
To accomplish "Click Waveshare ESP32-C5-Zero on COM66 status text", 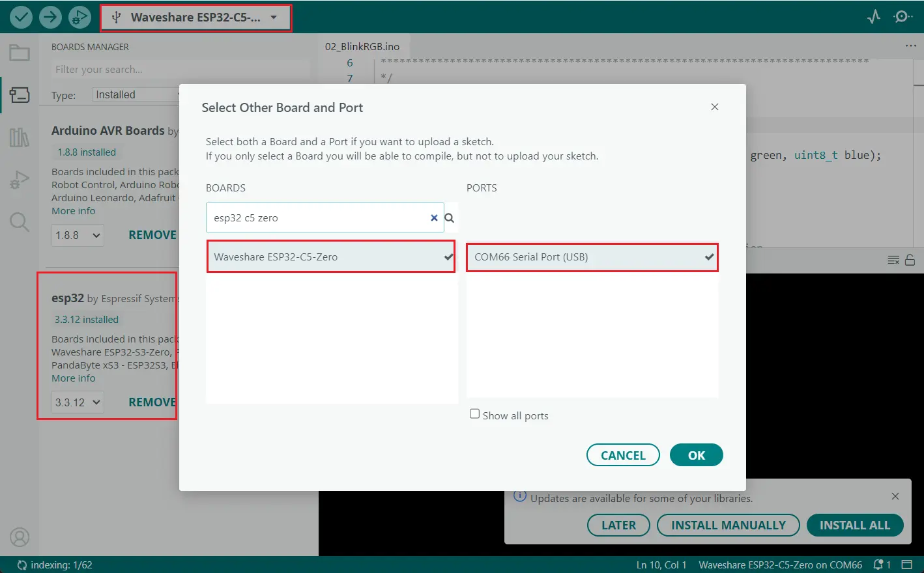I will [x=781, y=565].
